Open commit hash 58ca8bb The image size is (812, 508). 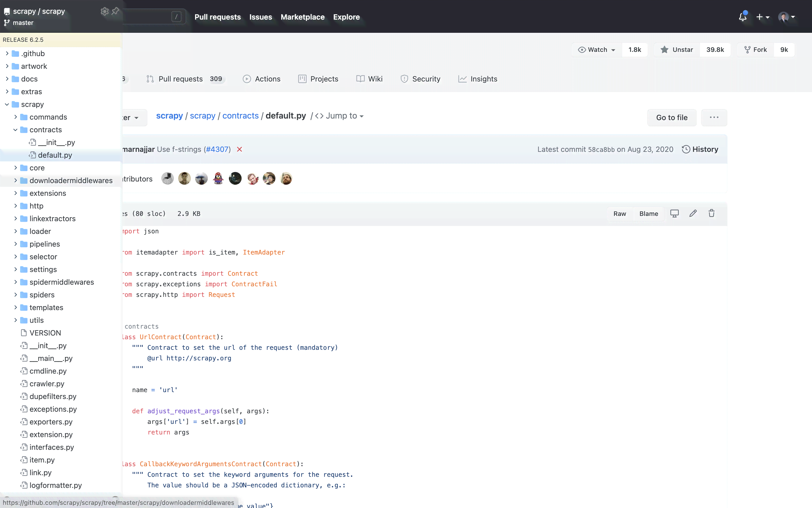601,149
